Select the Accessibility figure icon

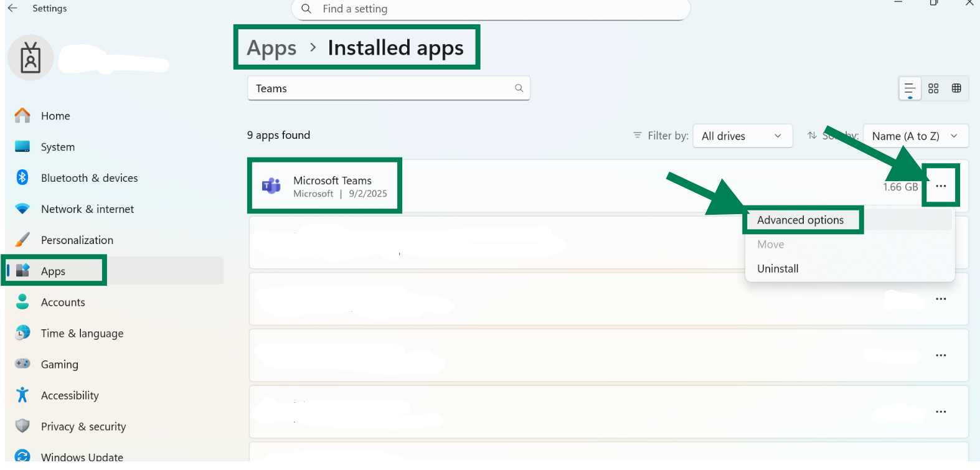22,395
